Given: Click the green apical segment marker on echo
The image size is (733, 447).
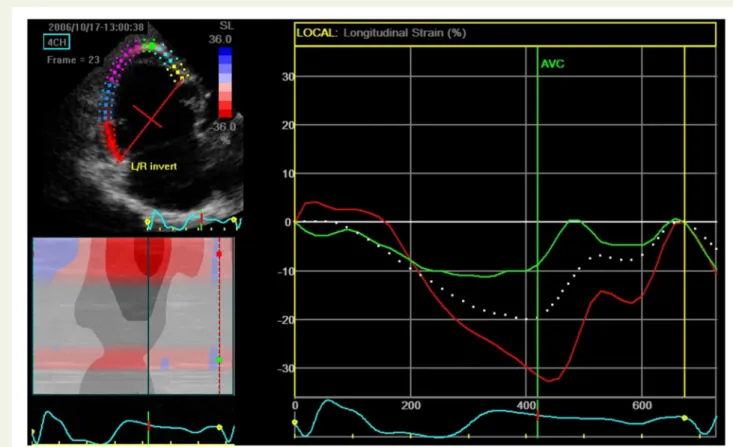Looking at the screenshot, I should click(151, 45).
